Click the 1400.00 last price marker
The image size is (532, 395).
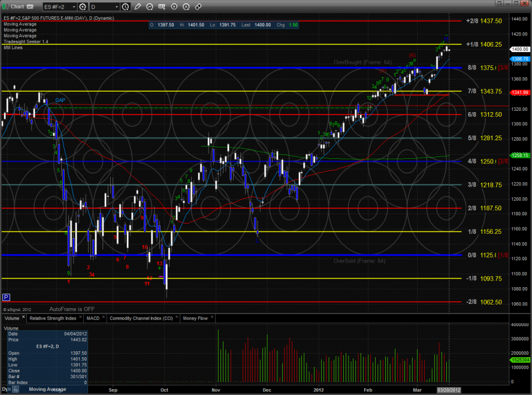[520, 49]
